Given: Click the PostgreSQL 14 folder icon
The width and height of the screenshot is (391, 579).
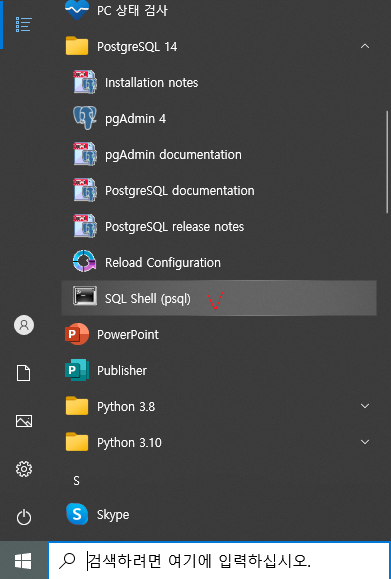Looking at the screenshot, I should pyautogui.click(x=77, y=46).
